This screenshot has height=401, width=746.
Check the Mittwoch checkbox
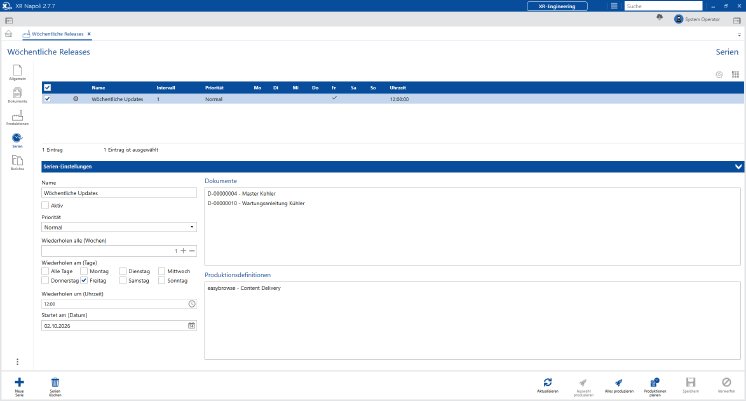point(162,271)
